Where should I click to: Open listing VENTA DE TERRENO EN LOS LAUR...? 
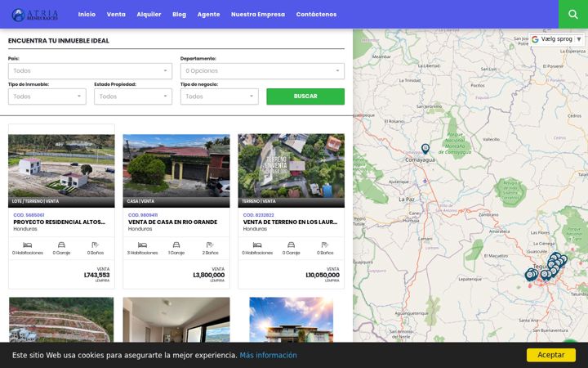click(x=290, y=222)
